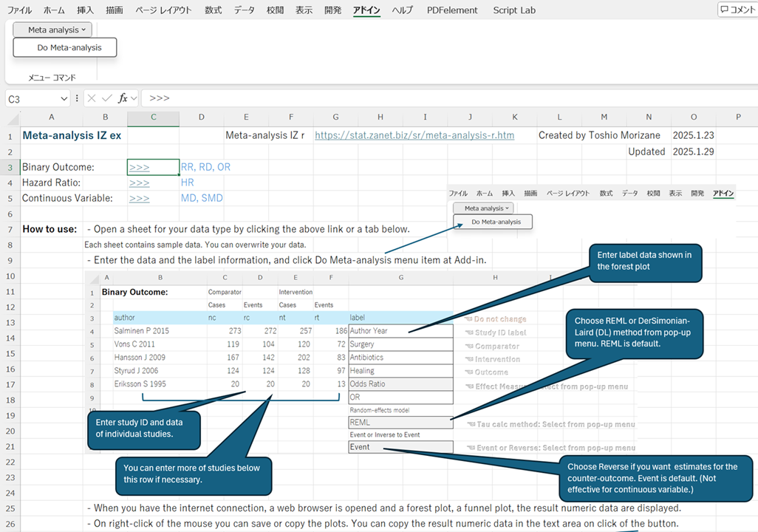Click inside the Name Box showing C3
The width and height of the screenshot is (758, 532).
(32, 99)
